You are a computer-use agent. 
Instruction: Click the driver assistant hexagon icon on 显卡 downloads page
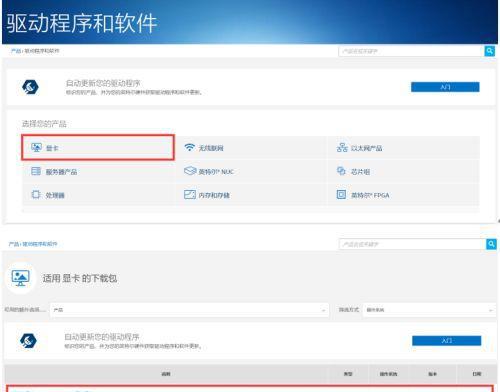tap(28, 341)
